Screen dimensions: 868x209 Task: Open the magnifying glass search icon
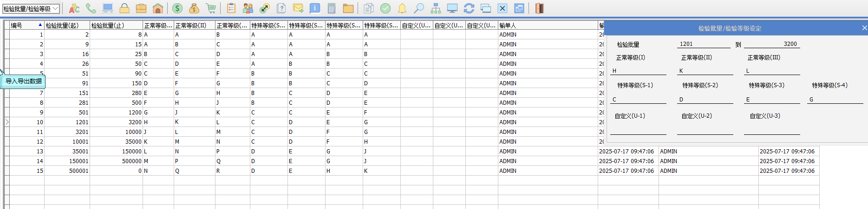(418, 8)
